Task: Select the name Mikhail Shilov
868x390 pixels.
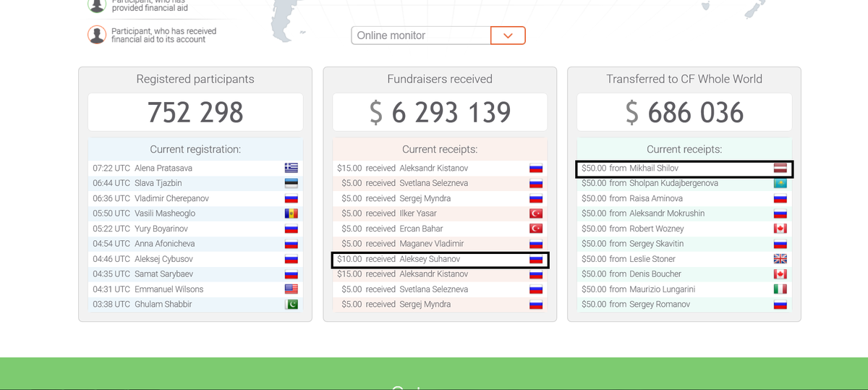Action: tap(654, 168)
